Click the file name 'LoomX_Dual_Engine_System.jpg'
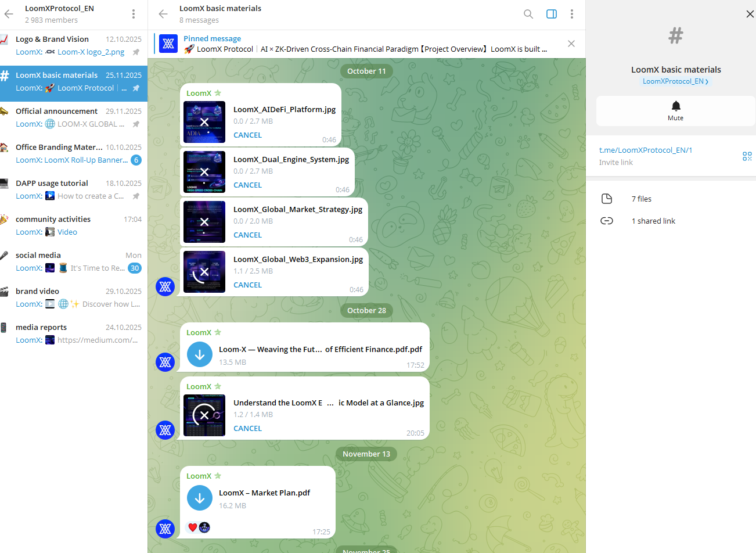This screenshot has width=756, height=553. click(291, 159)
